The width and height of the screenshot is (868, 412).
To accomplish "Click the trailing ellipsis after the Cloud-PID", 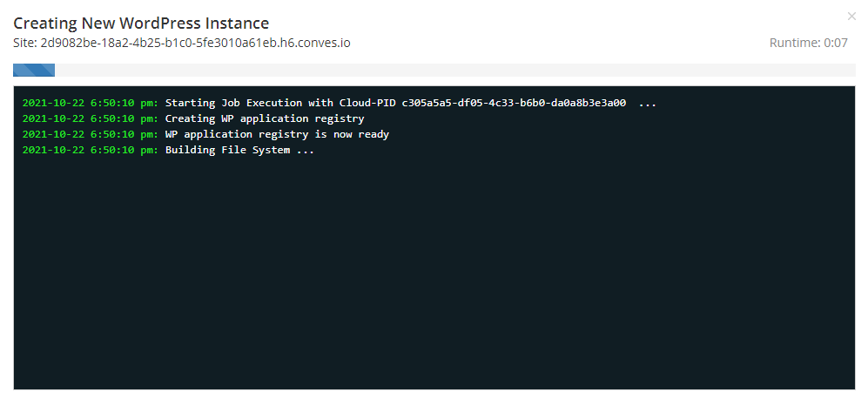I will click(x=647, y=103).
